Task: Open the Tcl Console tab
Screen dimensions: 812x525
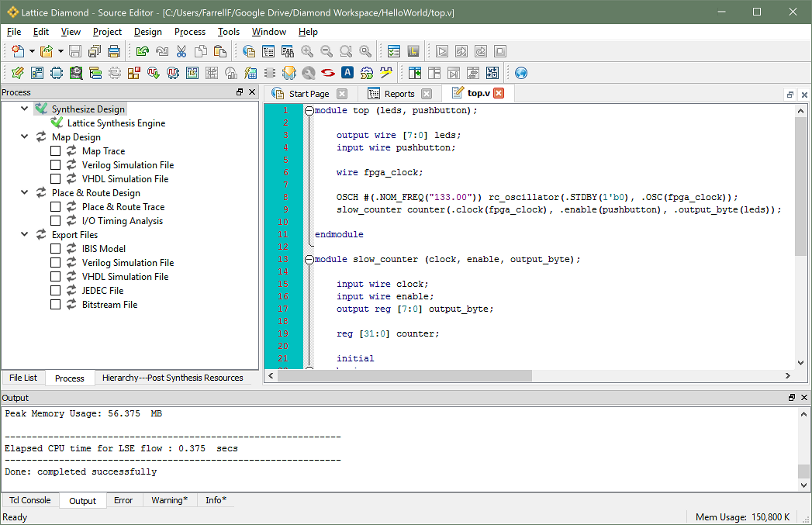Action: 30,500
